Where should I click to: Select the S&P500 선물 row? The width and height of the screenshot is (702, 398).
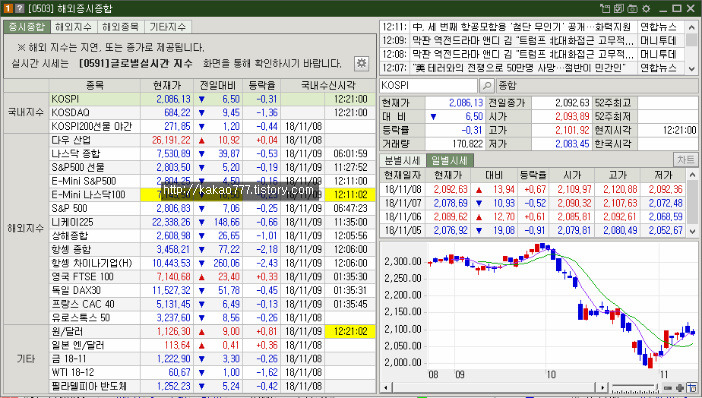point(212,167)
